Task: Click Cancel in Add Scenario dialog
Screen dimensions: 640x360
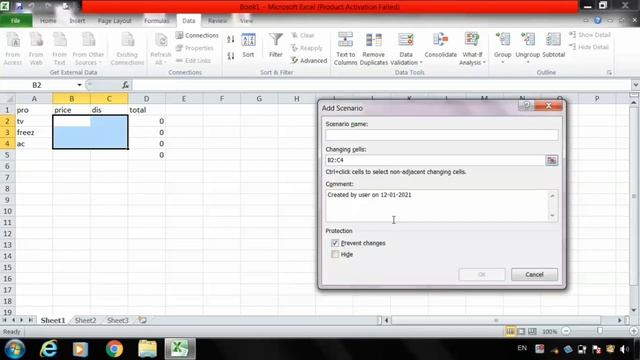Action: (534, 275)
